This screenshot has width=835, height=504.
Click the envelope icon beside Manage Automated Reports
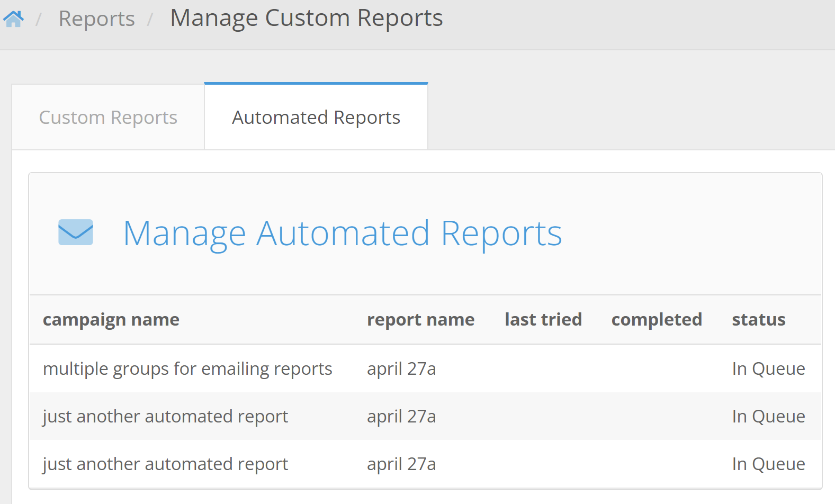coord(76,232)
